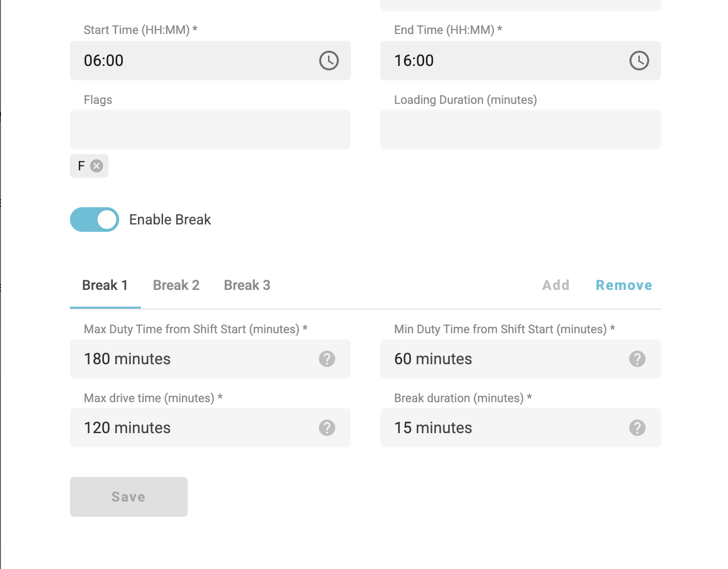The height and width of the screenshot is (569, 728).
Task: Show help for Min Duty Time
Action: (x=637, y=359)
